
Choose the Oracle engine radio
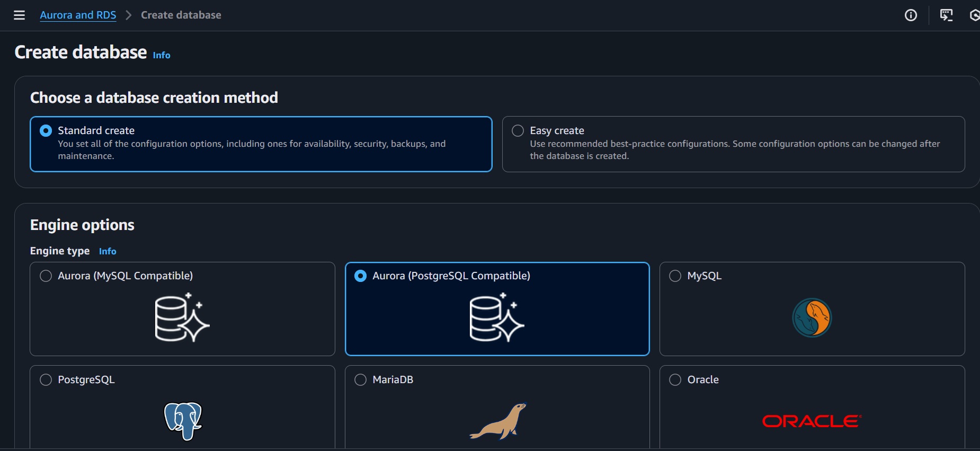tap(675, 379)
